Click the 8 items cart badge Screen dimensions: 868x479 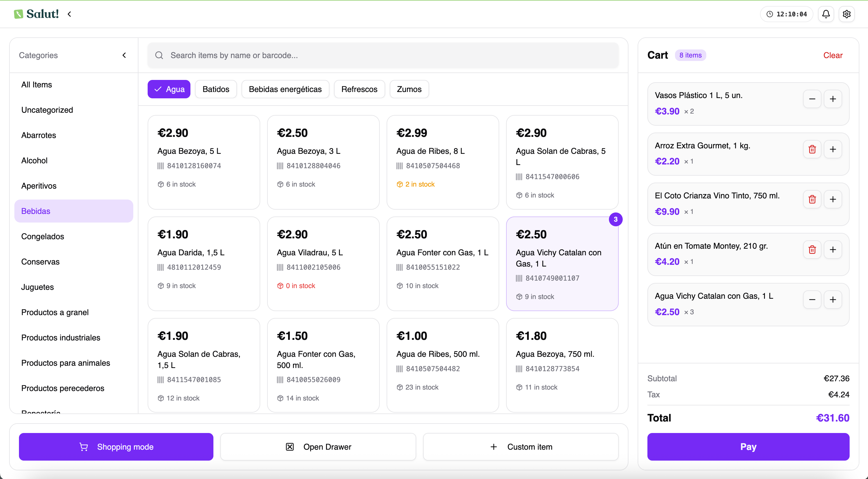tap(690, 55)
